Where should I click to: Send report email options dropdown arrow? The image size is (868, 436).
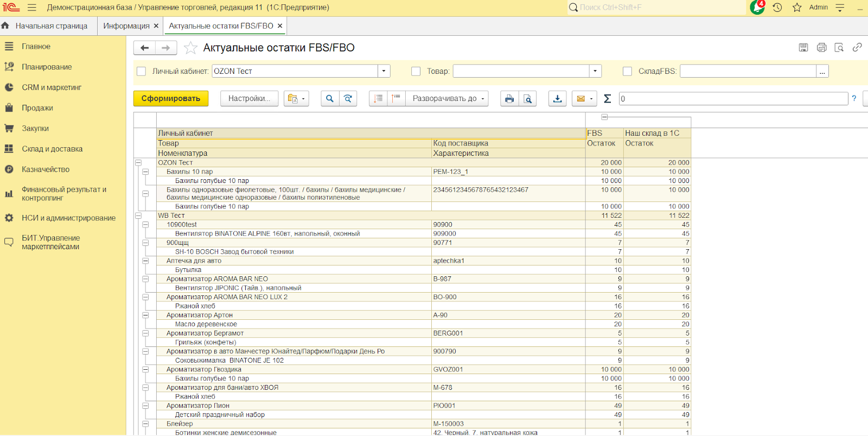click(x=591, y=98)
